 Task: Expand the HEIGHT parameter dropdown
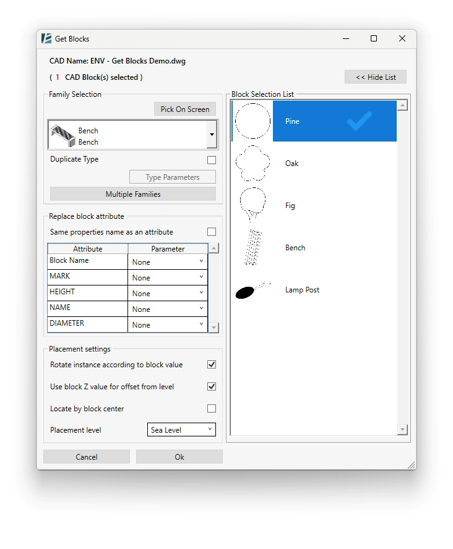(168, 293)
